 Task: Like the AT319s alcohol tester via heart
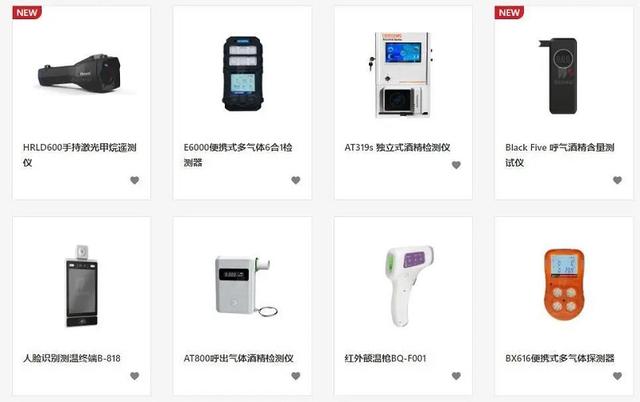click(456, 165)
